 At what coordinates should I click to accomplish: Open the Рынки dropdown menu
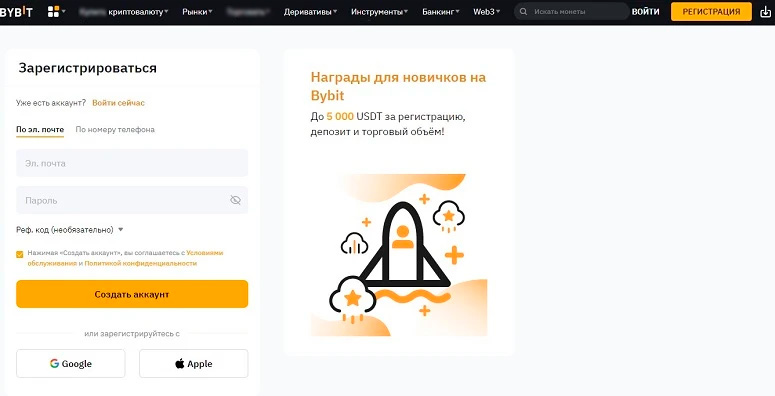point(197,12)
